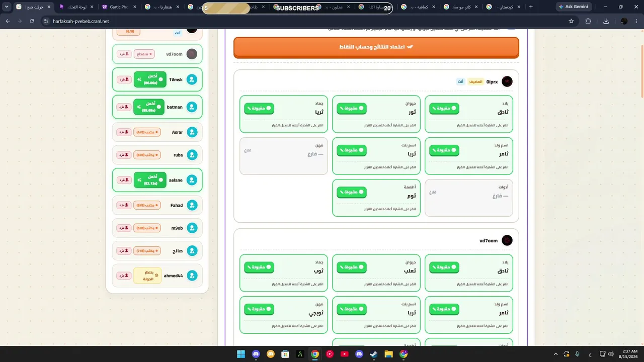The width and height of the screenshot is (644, 362).
Task: Reload the page with the refresh icon
Action: [32, 21]
